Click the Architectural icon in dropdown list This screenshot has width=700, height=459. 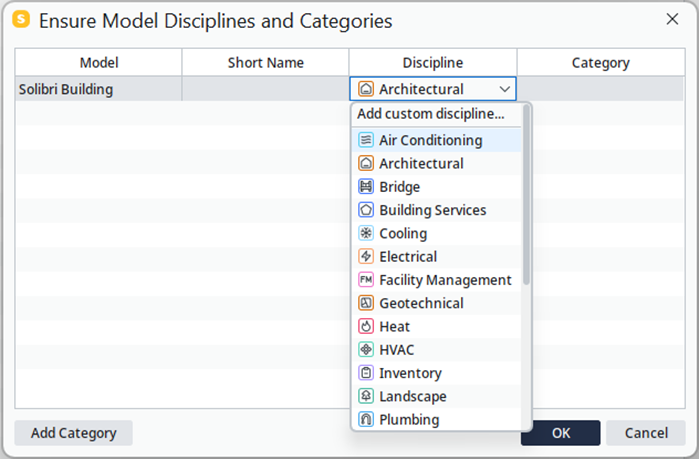coord(366,163)
